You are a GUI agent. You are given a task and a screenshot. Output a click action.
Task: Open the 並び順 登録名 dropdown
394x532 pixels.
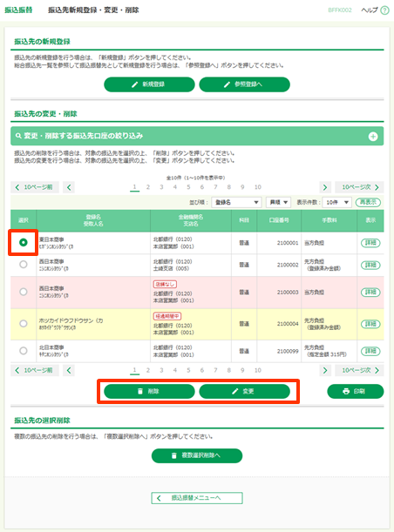[x=236, y=203]
